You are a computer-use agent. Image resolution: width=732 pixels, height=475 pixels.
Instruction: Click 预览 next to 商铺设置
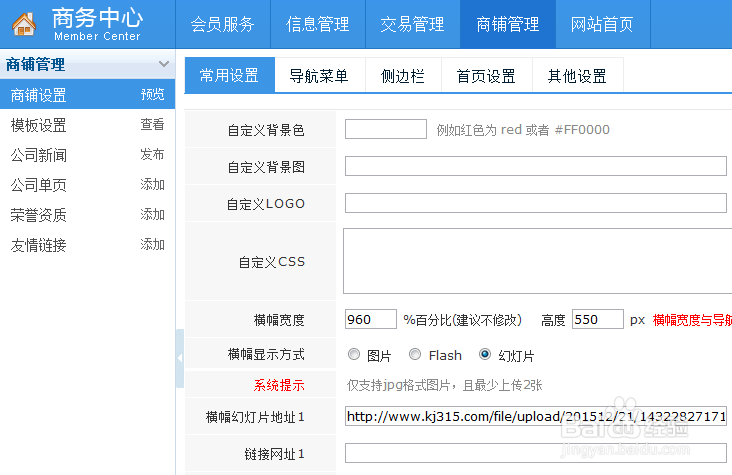click(x=152, y=94)
